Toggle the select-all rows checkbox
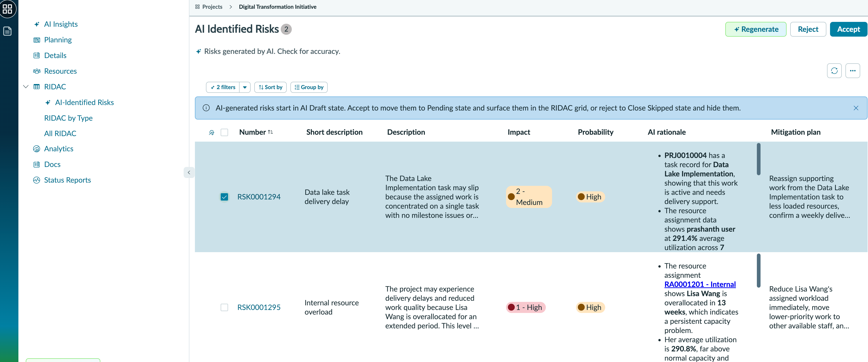The height and width of the screenshot is (362, 868). (224, 132)
